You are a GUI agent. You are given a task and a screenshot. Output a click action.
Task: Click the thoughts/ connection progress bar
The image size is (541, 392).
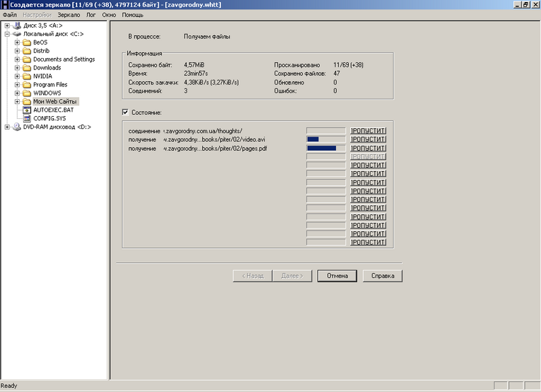pyautogui.click(x=326, y=130)
